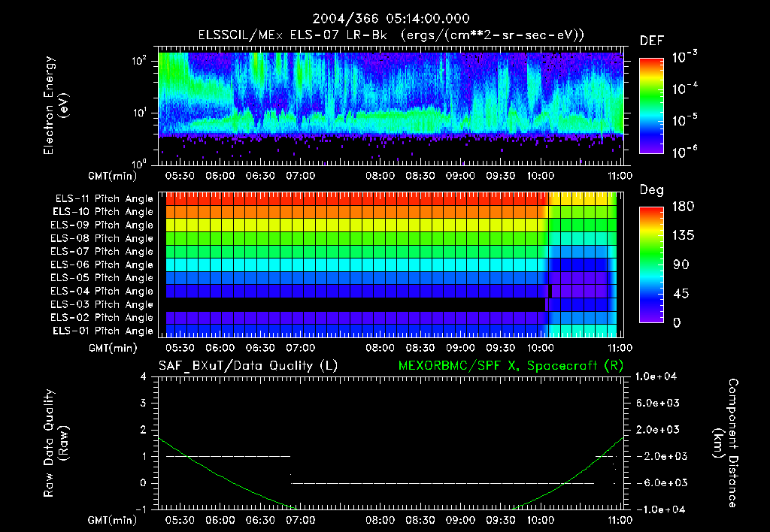The image size is (770, 532).
Task: Click the ELS-11 Pitch Angle row label
Action: [x=104, y=199]
